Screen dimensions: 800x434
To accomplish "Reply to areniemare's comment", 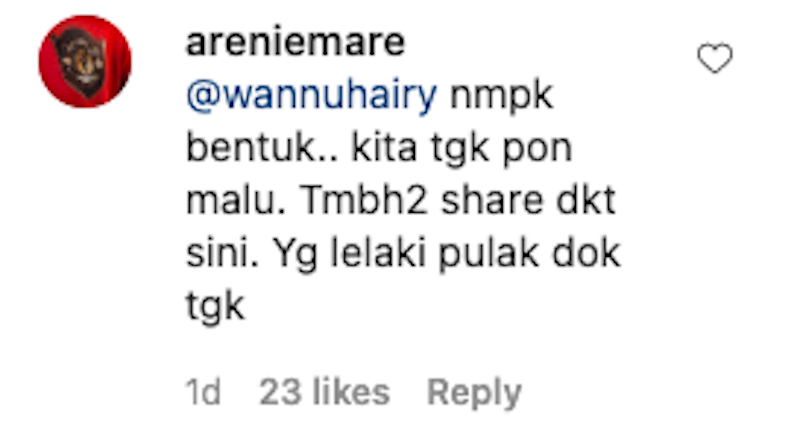I will pyautogui.click(x=474, y=393).
